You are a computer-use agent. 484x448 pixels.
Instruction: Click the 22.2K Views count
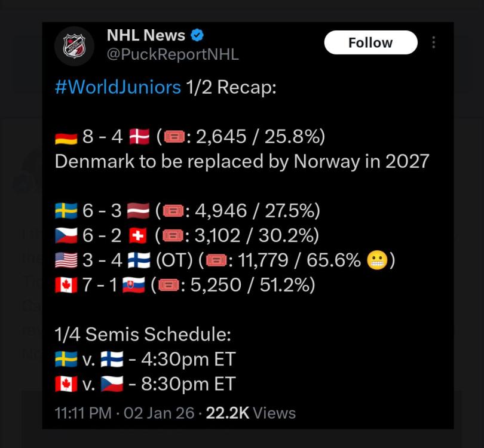[x=251, y=413]
